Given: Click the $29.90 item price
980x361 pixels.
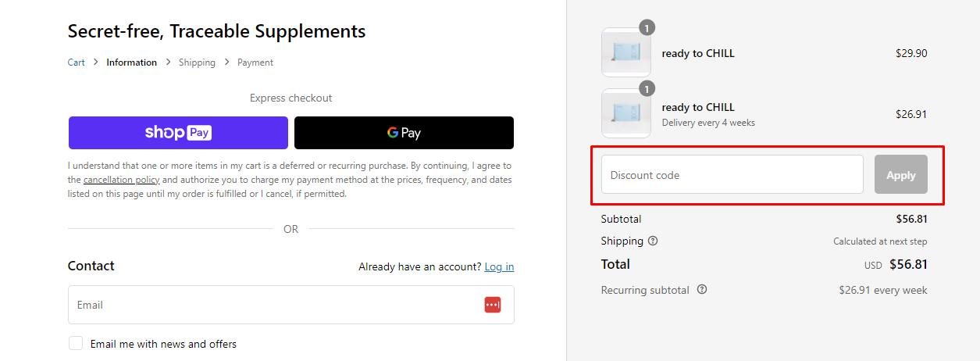Looking at the screenshot, I should click(x=911, y=53).
